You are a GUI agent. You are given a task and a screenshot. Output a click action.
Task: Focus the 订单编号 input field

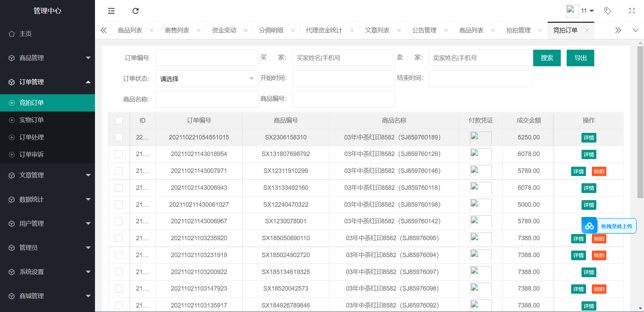pyautogui.click(x=207, y=58)
